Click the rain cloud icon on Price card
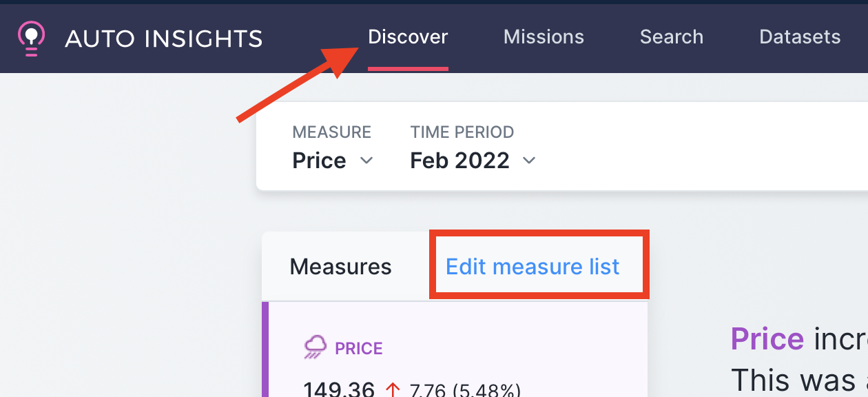Screen dimensions: 868x397 click(316, 347)
